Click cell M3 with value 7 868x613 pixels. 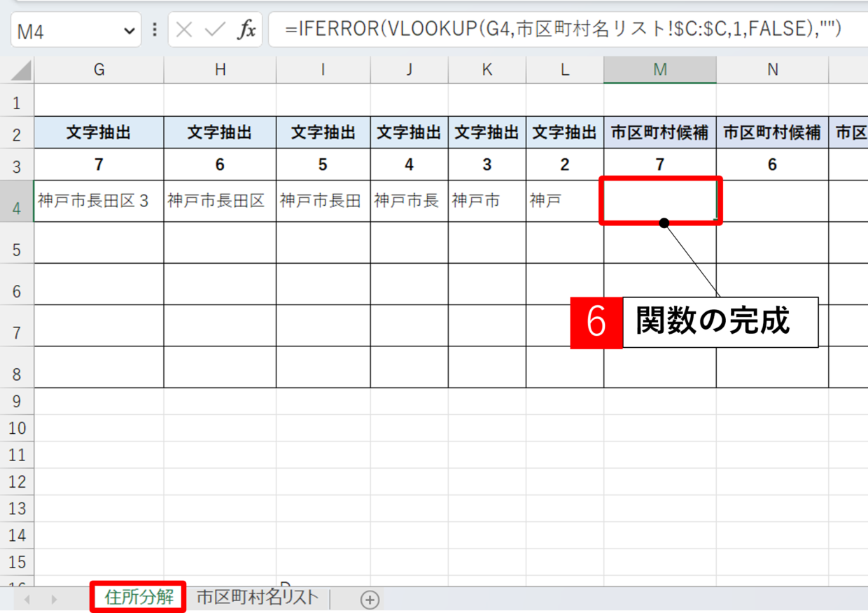pos(659,164)
